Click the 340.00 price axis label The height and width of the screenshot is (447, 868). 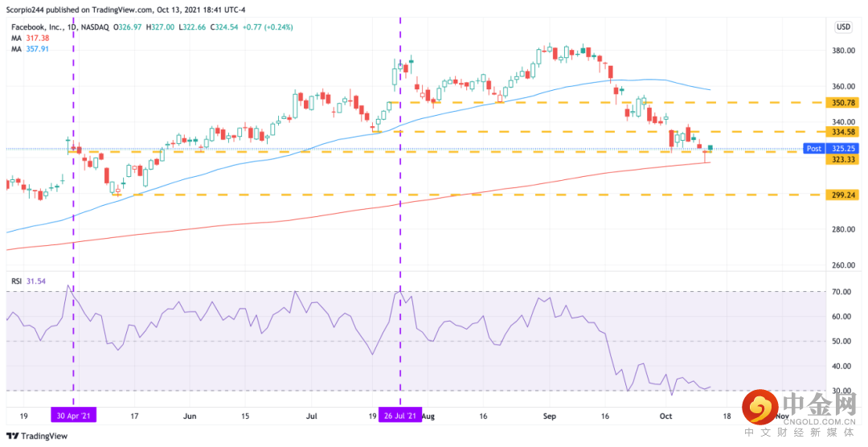[x=844, y=122]
